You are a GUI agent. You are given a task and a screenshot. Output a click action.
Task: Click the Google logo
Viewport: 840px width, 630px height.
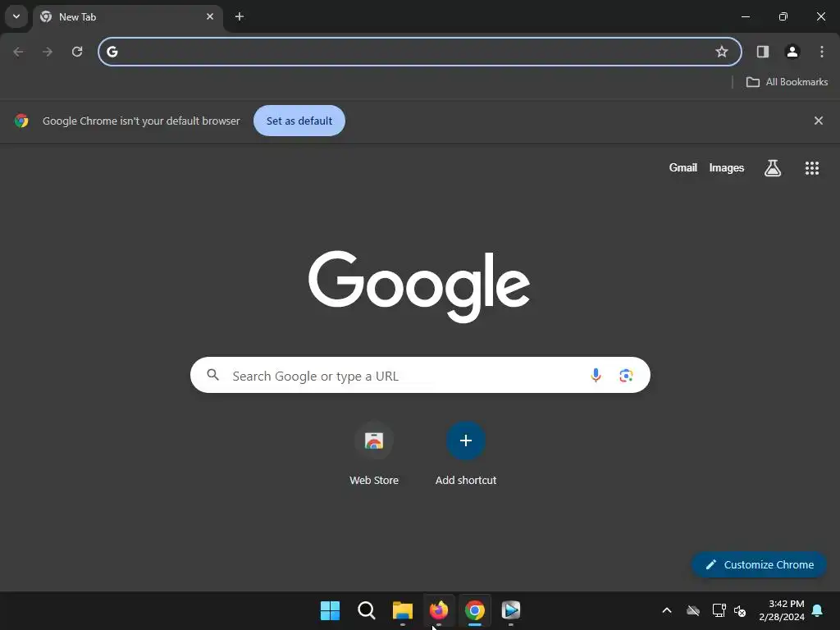coord(419,286)
